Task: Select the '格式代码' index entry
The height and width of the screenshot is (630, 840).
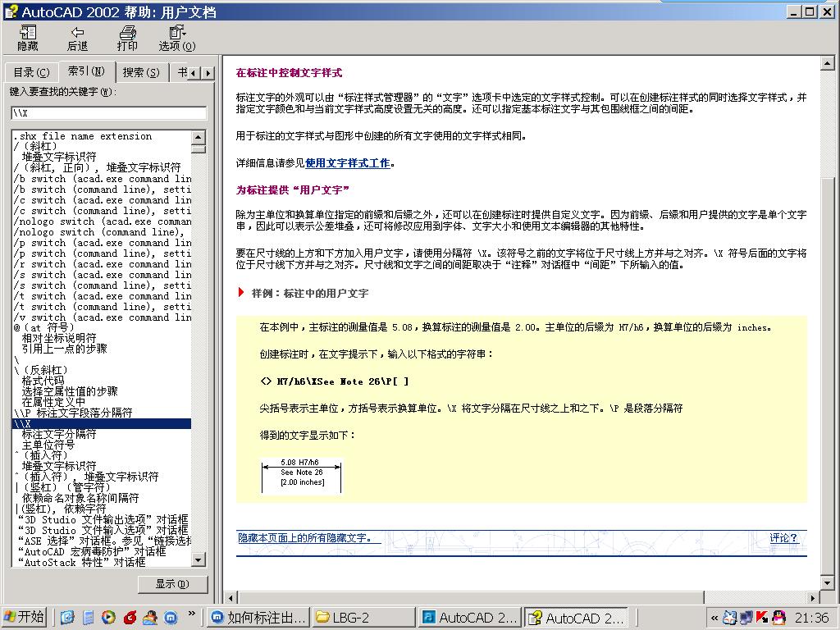Action: [x=43, y=381]
